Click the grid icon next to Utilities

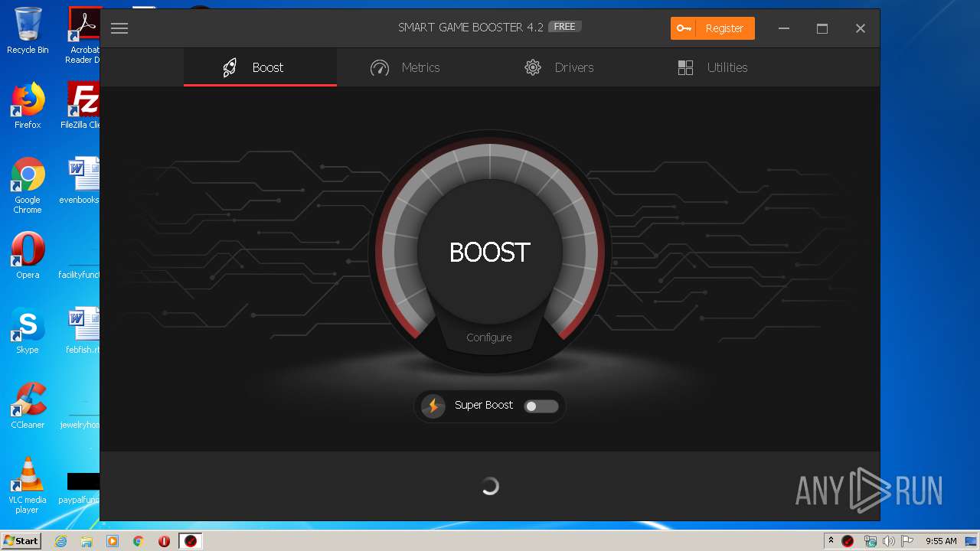pyautogui.click(x=685, y=67)
